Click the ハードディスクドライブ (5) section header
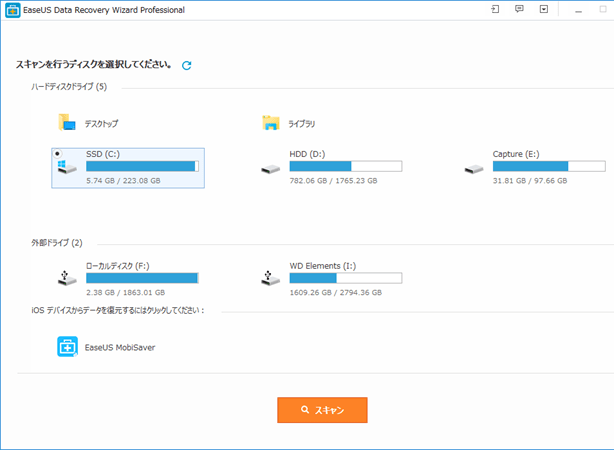614x450 pixels. [69, 87]
